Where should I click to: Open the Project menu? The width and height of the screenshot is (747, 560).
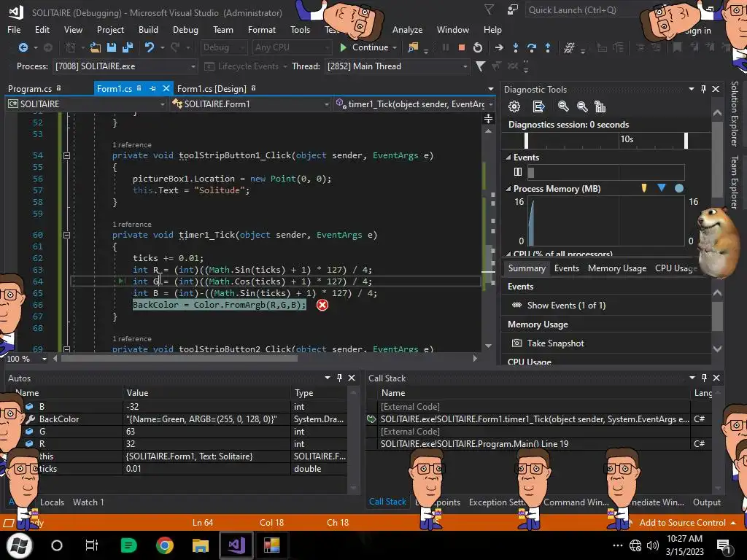[110, 29]
